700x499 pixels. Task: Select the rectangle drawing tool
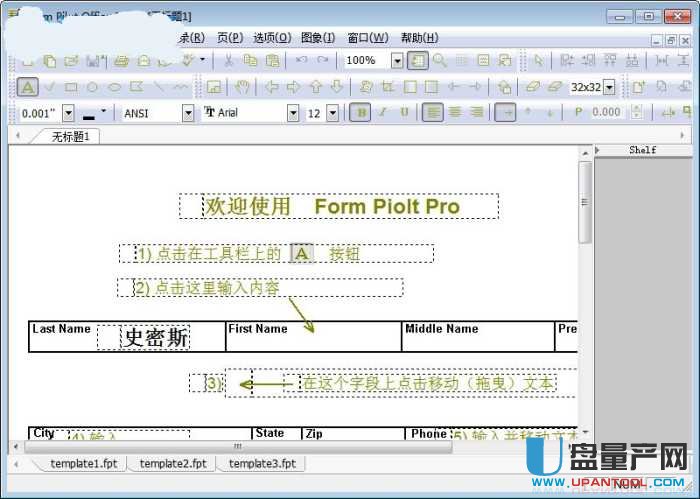[71, 87]
